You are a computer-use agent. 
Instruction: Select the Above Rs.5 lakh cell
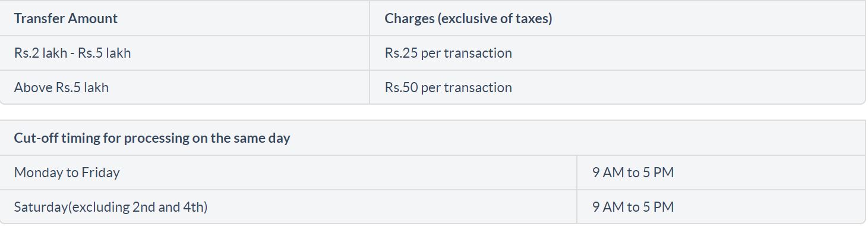185,87
